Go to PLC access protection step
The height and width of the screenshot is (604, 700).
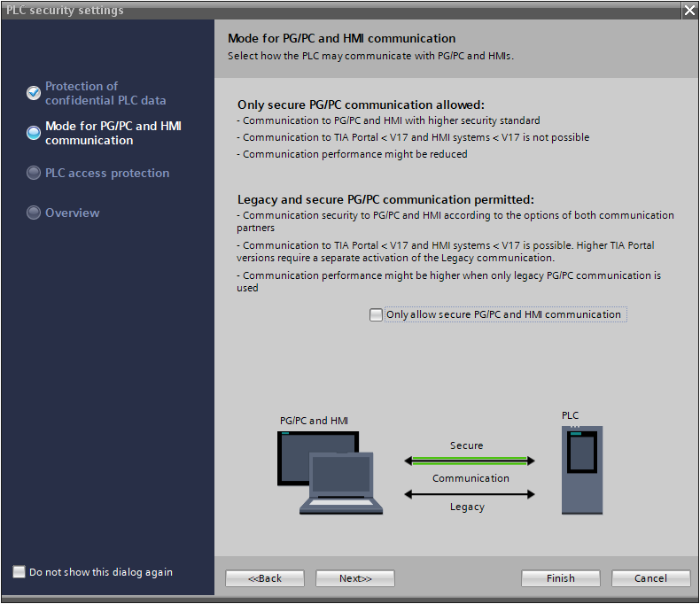coord(107,173)
